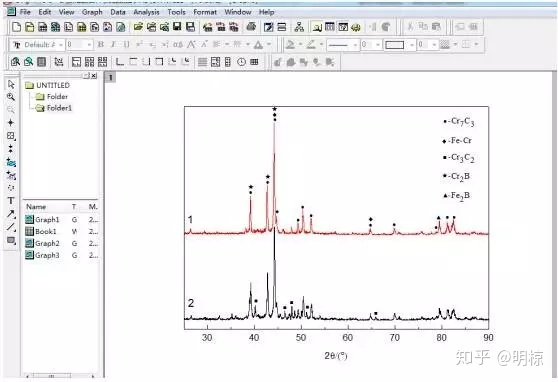Open the font color A dropdown arrow
558x382 pixels.
269,45
